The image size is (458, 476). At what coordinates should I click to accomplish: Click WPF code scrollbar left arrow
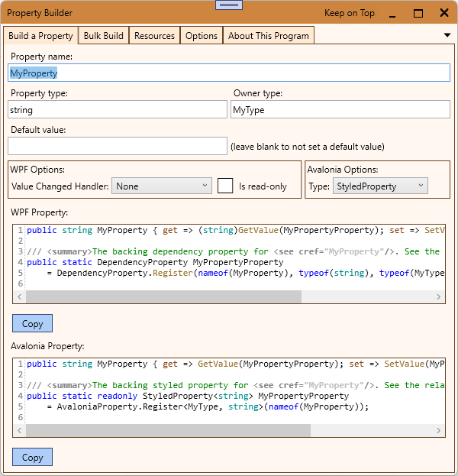[x=20, y=296]
